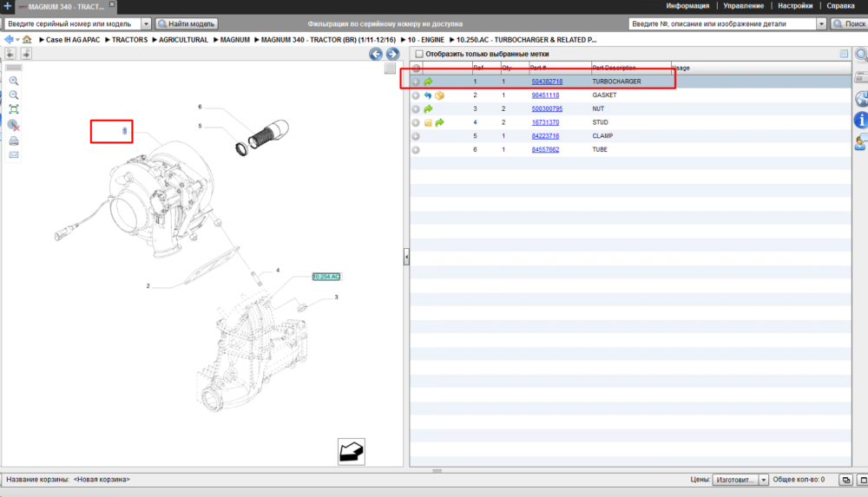Click the green arrow in the STUD row
The height and width of the screenshot is (497, 868).
coord(439,122)
